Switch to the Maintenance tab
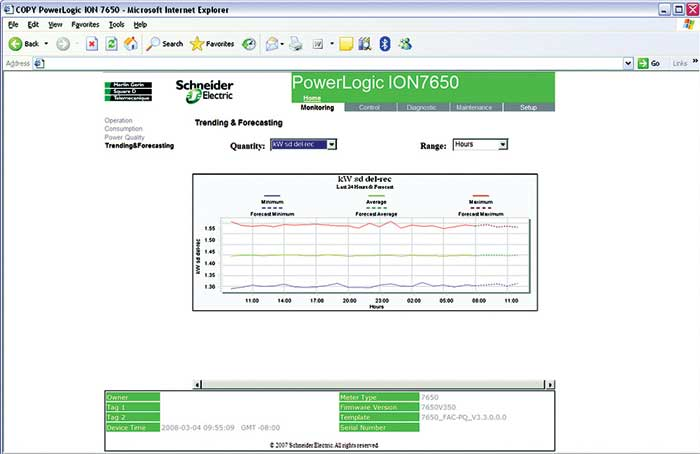700x454 pixels. (x=474, y=108)
